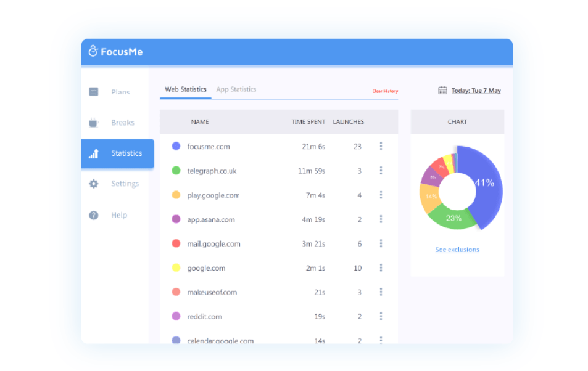This screenshot has height=371, width=588.
Task: Open options menu for mail.google.com row
Action: click(x=381, y=243)
